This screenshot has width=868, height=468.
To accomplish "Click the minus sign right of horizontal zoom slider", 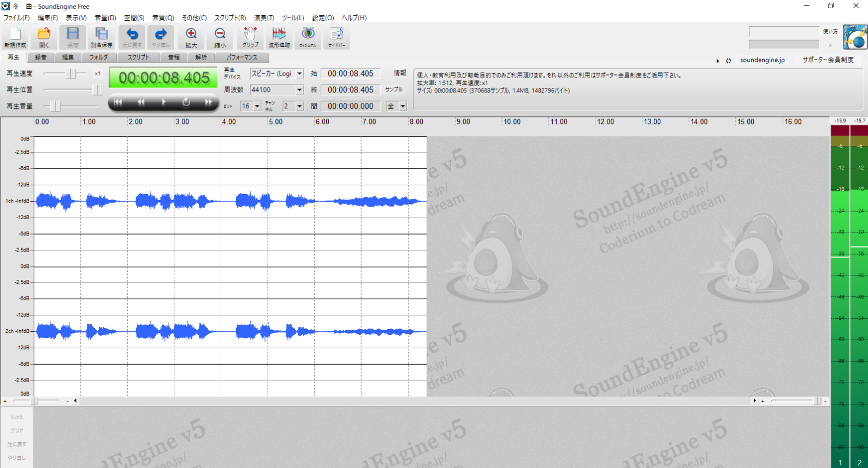I will pyautogui.click(x=68, y=401).
